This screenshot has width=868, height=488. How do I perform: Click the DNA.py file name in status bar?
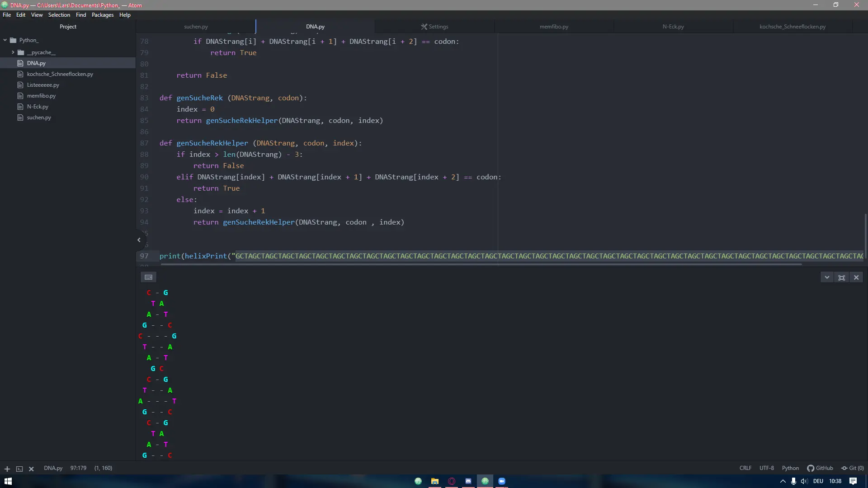tap(53, 468)
